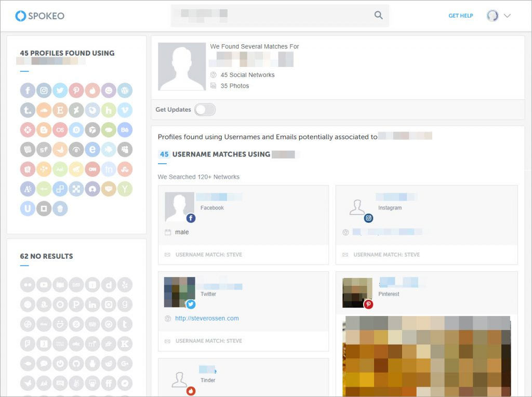The image size is (532, 397).
Task: Click gray 'ff' icon in no results
Action: tap(109, 383)
